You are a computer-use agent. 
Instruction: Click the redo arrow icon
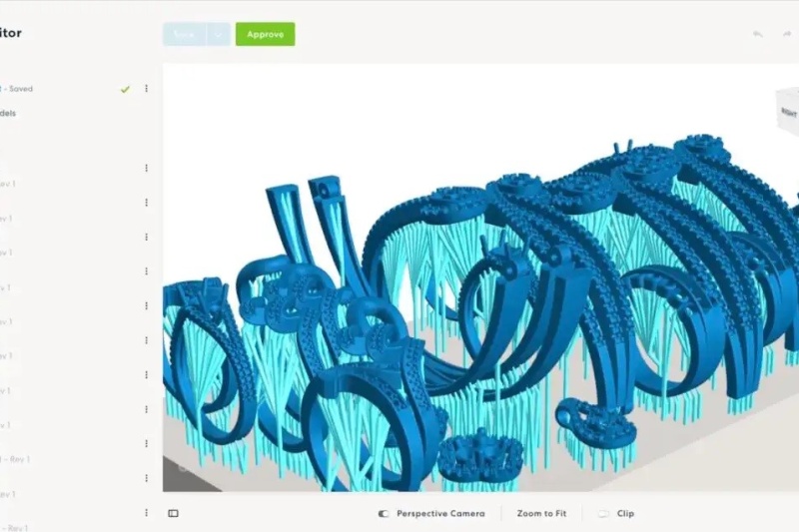[786, 34]
